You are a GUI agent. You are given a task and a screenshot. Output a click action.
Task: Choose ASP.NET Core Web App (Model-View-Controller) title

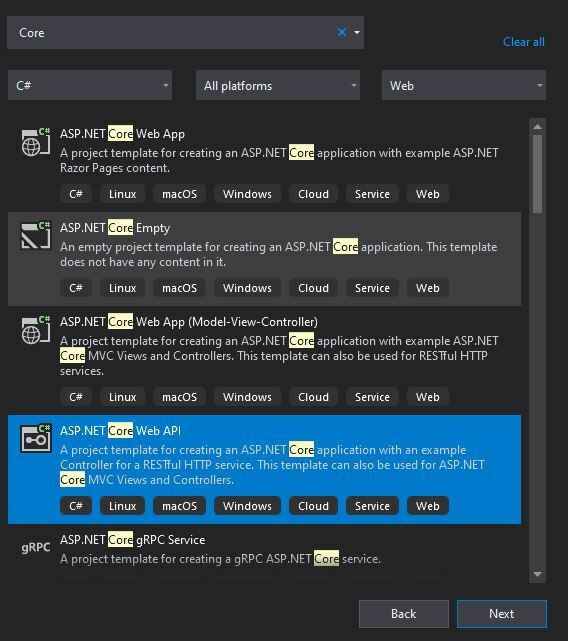[x=189, y=322]
